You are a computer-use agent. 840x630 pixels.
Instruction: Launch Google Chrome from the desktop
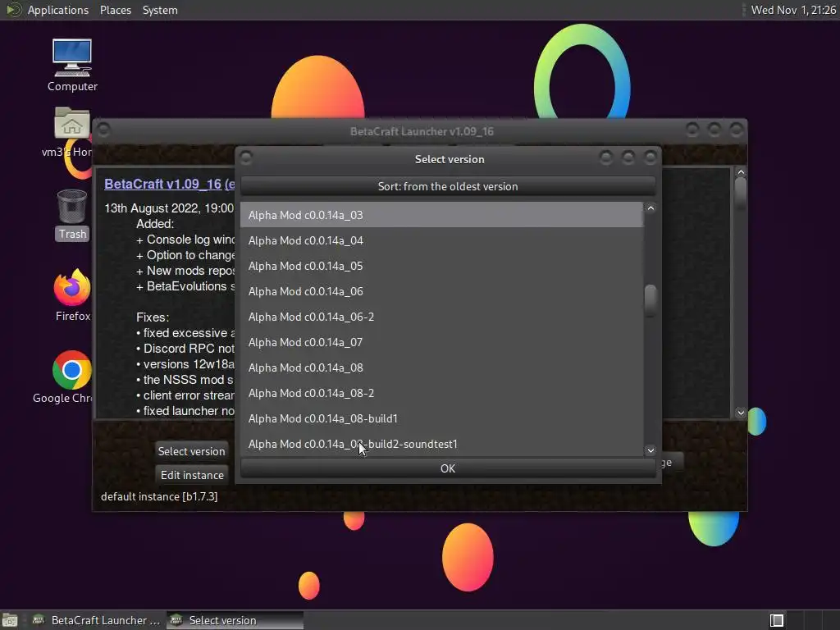click(71, 377)
